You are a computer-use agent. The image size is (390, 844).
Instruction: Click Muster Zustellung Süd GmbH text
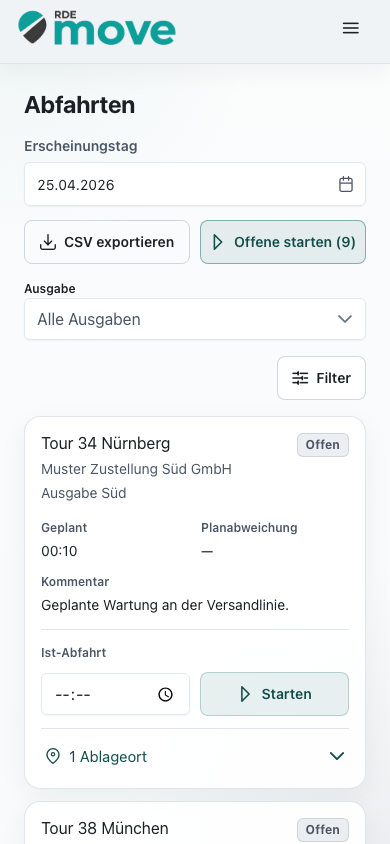137,469
